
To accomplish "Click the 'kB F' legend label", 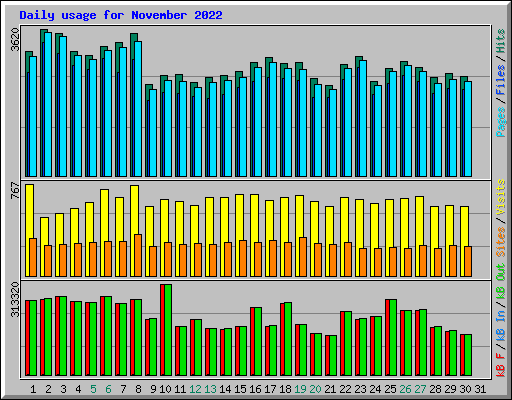I will tap(501, 365).
